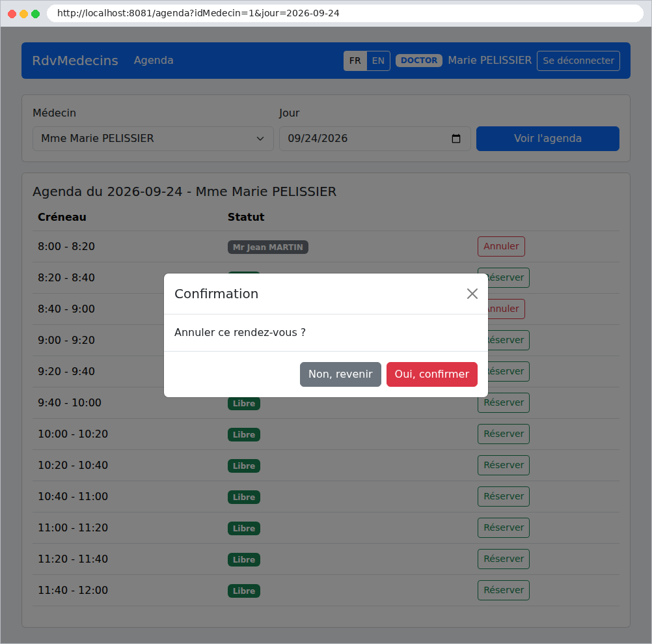This screenshot has height=644, width=652.
Task: Click the Libre badge for 10:00 - 10:20
Action: coord(243,435)
